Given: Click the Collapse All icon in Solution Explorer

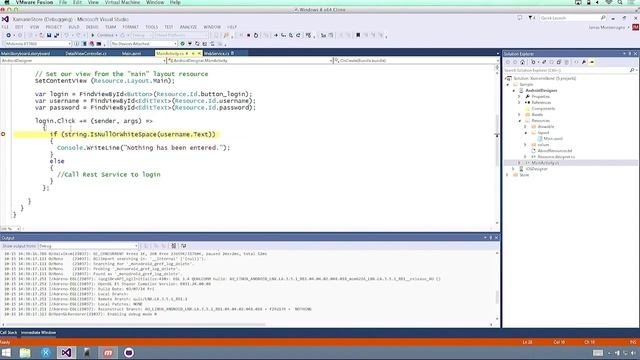Looking at the screenshot, I should point(559,62).
